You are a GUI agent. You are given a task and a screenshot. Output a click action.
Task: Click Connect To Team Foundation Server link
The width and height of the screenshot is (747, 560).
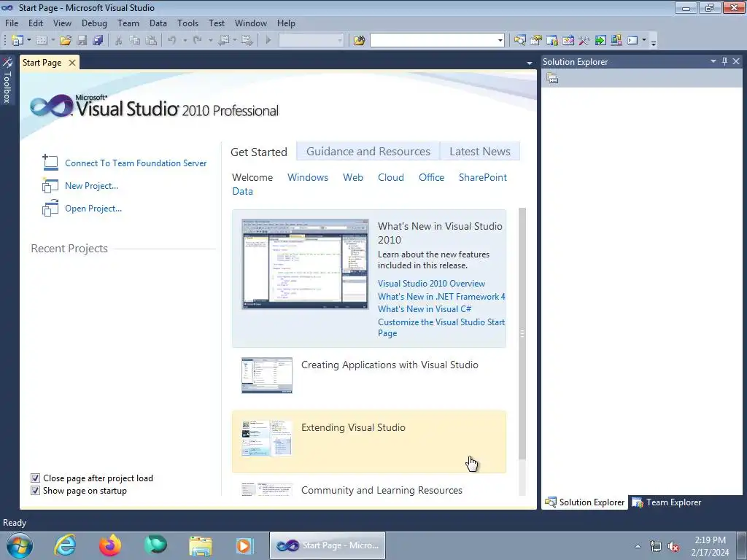point(136,163)
